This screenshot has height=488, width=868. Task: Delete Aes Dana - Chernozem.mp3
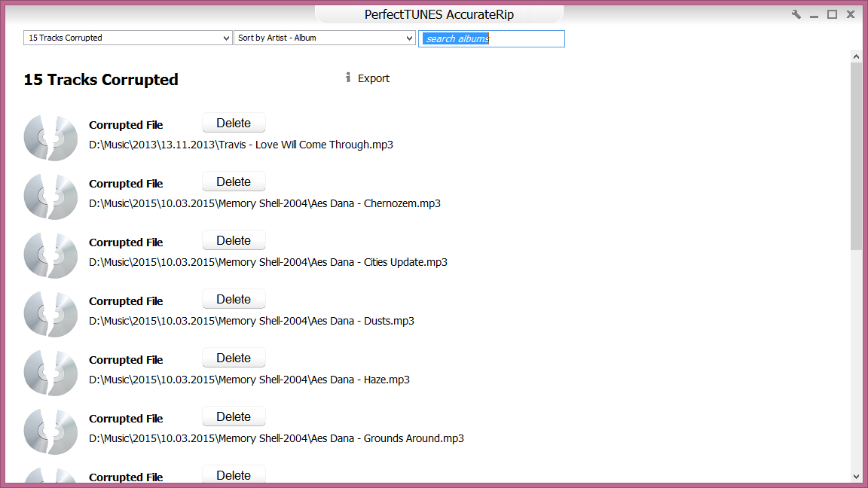(x=234, y=181)
